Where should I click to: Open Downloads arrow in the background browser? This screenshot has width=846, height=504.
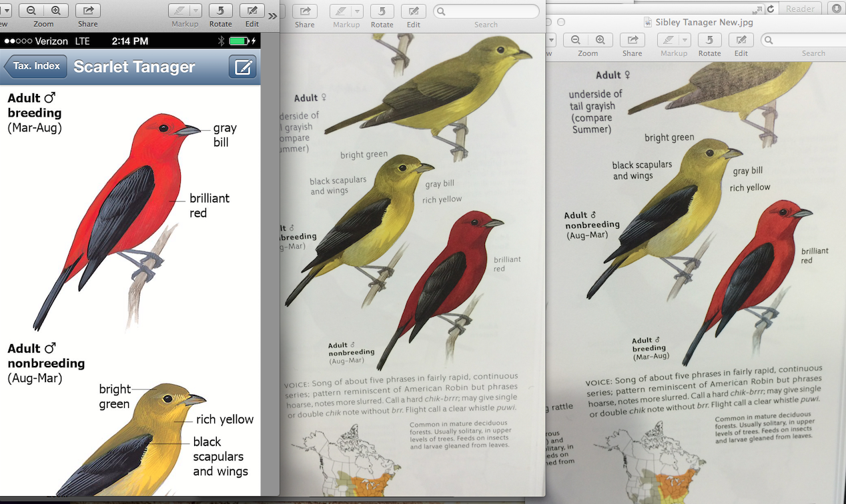pos(837,9)
